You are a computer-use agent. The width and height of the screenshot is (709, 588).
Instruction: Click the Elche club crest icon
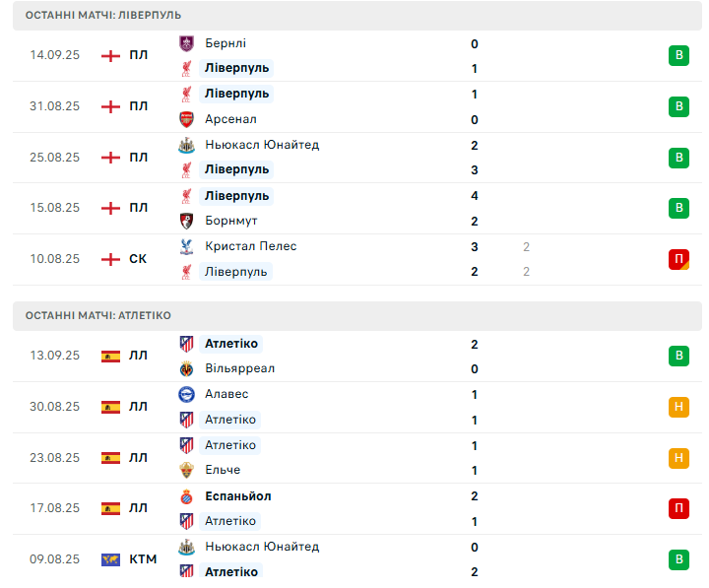pyautogui.click(x=186, y=471)
